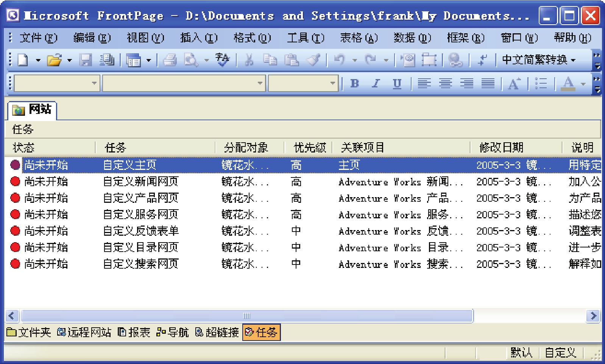Toggle Italic formatting
Viewport: 605px width, 364px height.
tap(376, 83)
